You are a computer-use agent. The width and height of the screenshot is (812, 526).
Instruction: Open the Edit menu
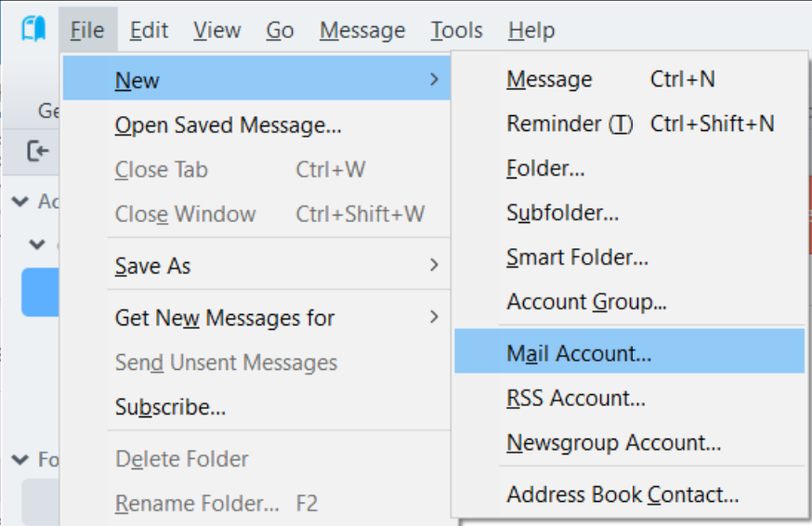point(149,31)
